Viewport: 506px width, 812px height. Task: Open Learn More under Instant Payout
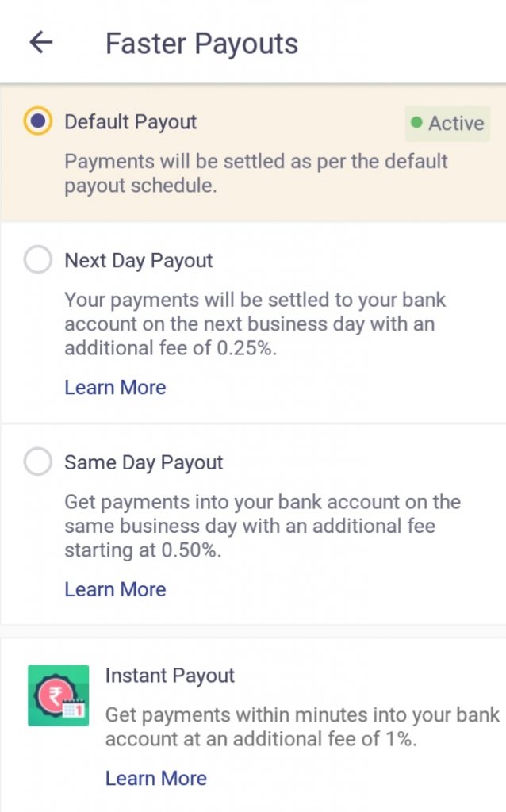click(x=155, y=778)
